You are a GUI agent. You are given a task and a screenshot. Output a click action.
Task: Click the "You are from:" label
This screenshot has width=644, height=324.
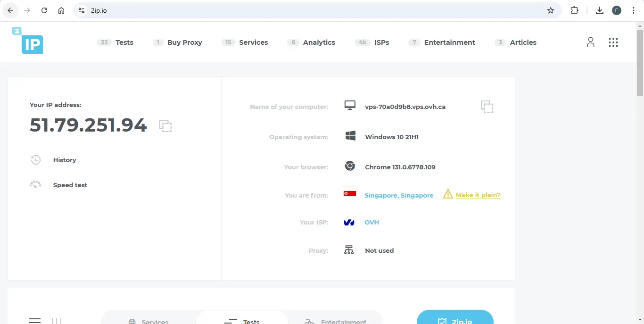306,195
